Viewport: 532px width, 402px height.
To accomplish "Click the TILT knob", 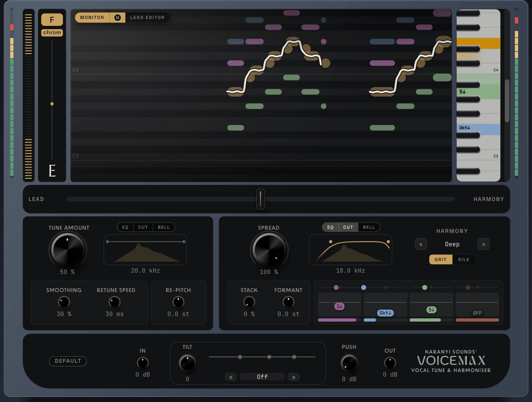I will tap(187, 363).
